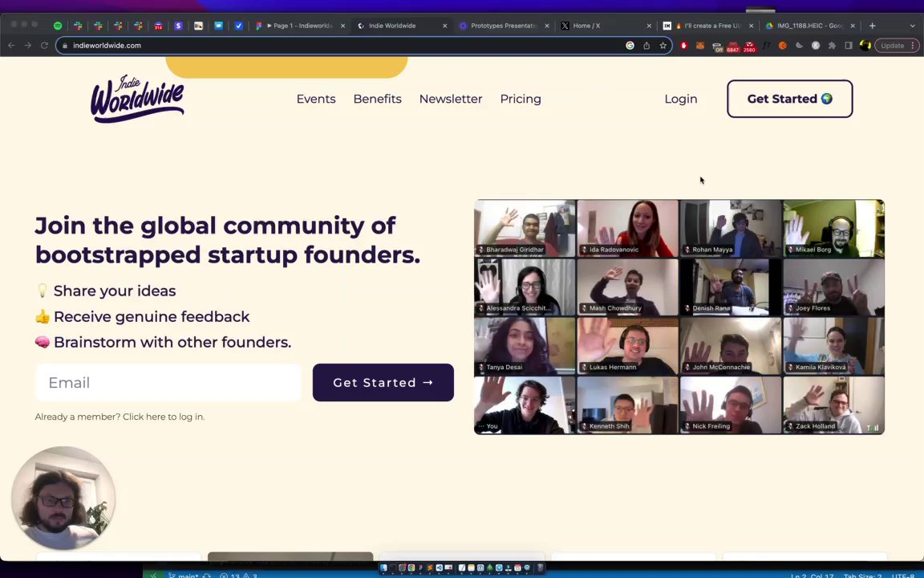
Task: Expand the tab search chevron
Action: [913, 26]
